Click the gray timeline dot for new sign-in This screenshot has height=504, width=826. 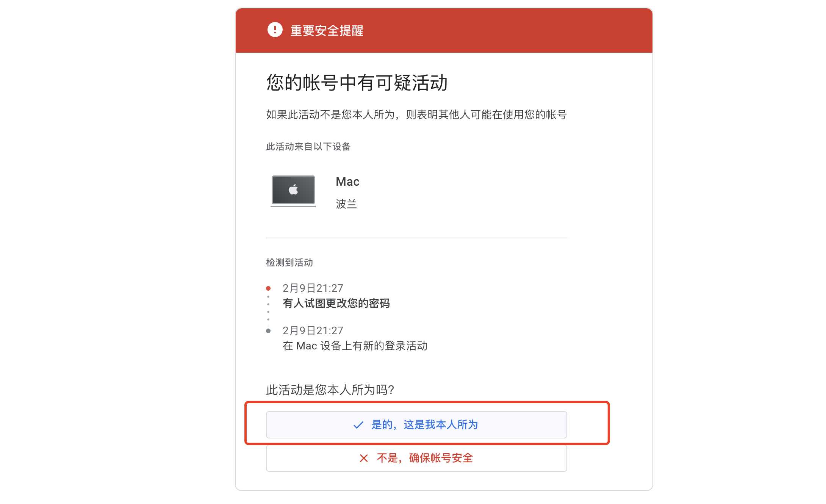click(x=268, y=331)
